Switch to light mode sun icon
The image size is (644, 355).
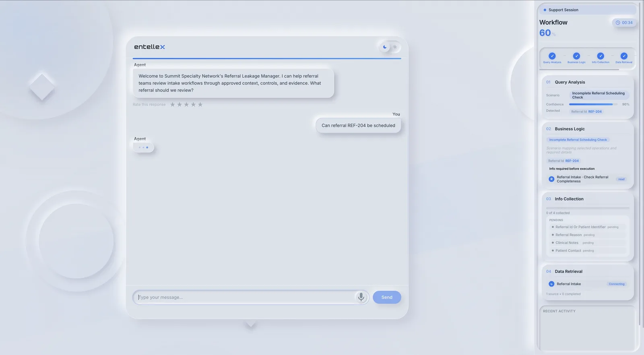[x=395, y=47]
